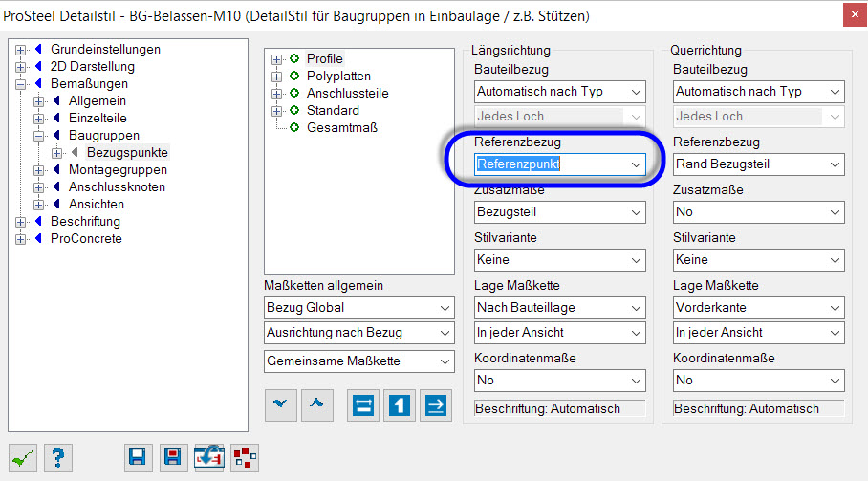Image resolution: width=868 pixels, height=481 pixels.
Task: Select the Standard tree item
Action: [x=333, y=110]
